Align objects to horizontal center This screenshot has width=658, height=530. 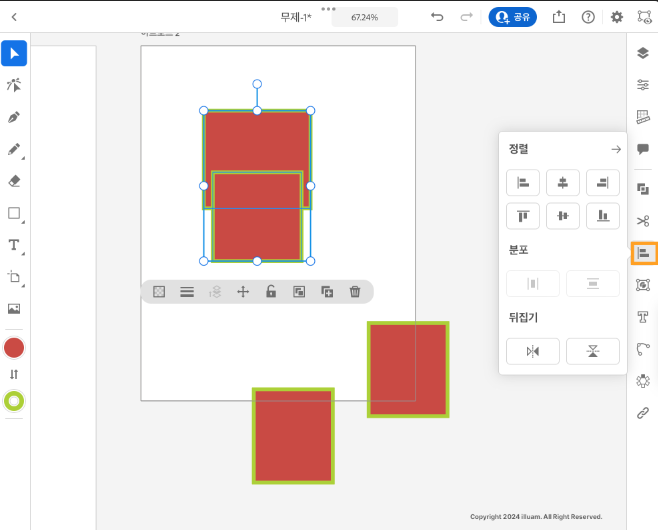click(x=562, y=183)
